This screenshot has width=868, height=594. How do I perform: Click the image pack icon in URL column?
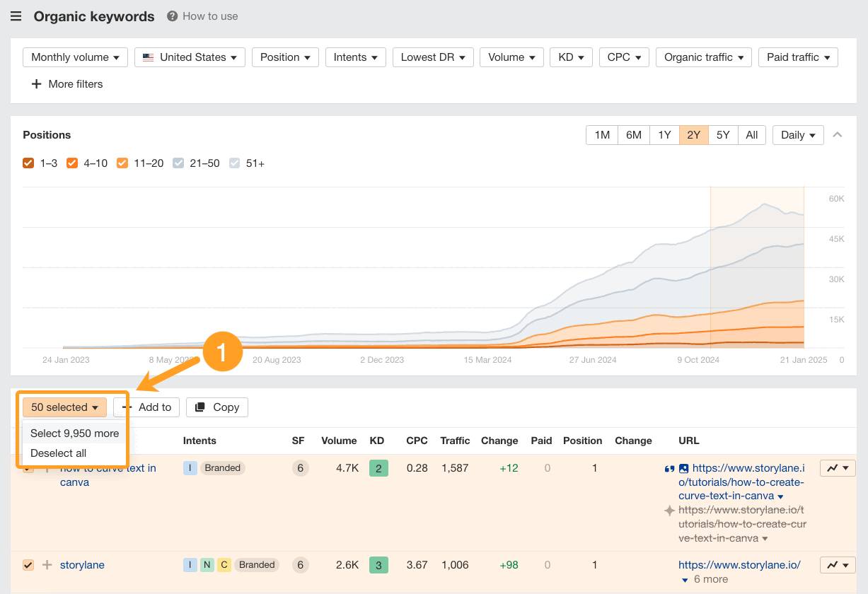(683, 468)
